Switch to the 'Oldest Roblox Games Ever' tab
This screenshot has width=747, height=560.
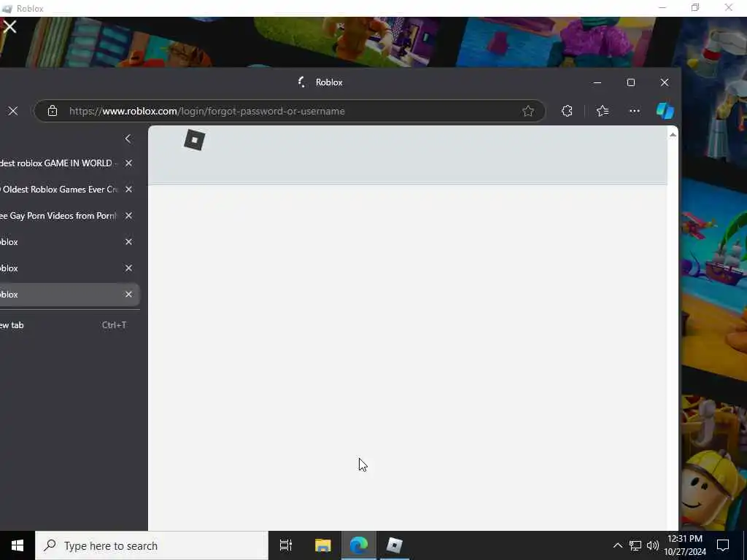click(x=60, y=189)
